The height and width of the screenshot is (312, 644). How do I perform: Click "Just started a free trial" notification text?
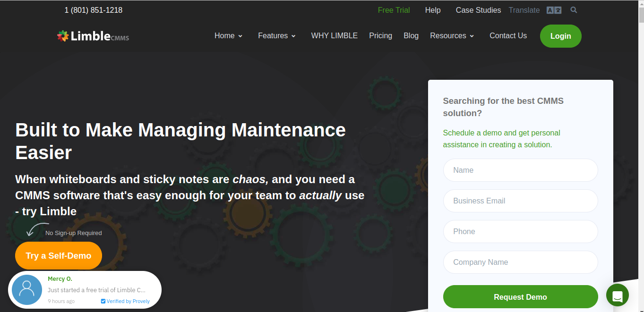tap(96, 290)
